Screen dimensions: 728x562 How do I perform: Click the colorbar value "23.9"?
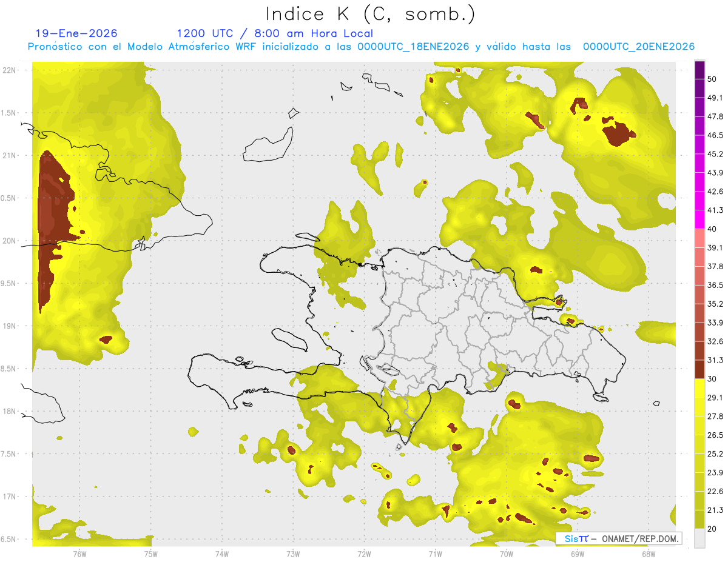715,472
